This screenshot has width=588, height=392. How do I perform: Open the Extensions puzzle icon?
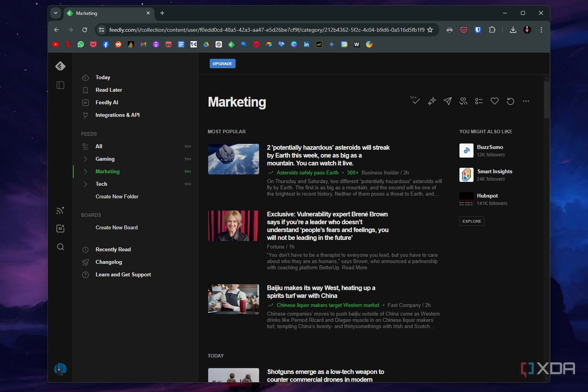pyautogui.click(x=492, y=30)
